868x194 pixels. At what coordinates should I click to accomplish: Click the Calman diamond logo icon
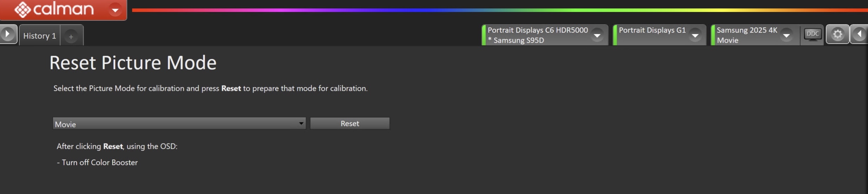click(x=22, y=9)
